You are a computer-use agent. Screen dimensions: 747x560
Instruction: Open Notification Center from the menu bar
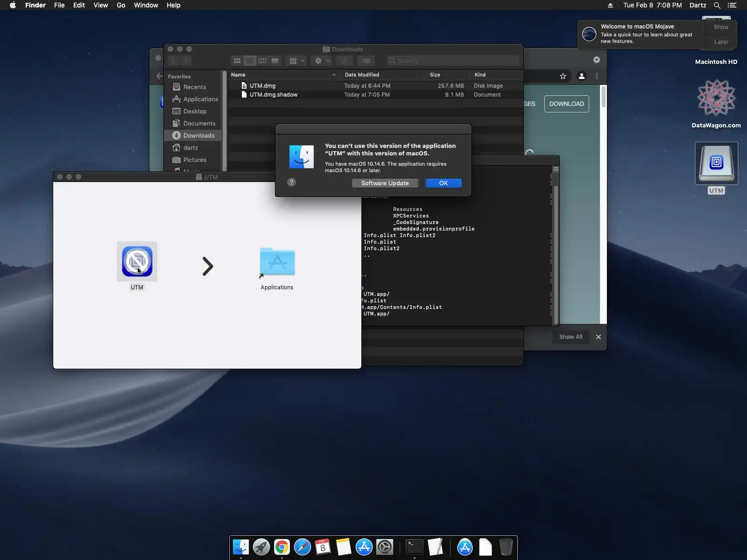click(732, 5)
